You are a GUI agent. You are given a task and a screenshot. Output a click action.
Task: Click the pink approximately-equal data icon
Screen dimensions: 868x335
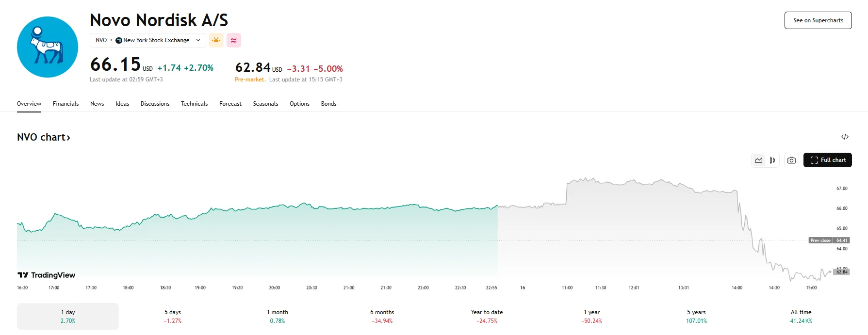(x=234, y=40)
